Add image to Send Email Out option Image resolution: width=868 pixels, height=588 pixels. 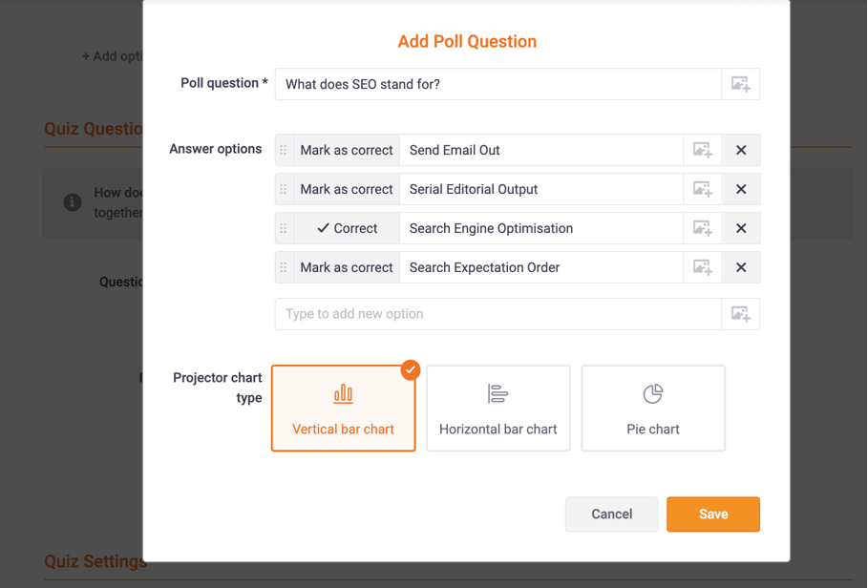pos(703,150)
